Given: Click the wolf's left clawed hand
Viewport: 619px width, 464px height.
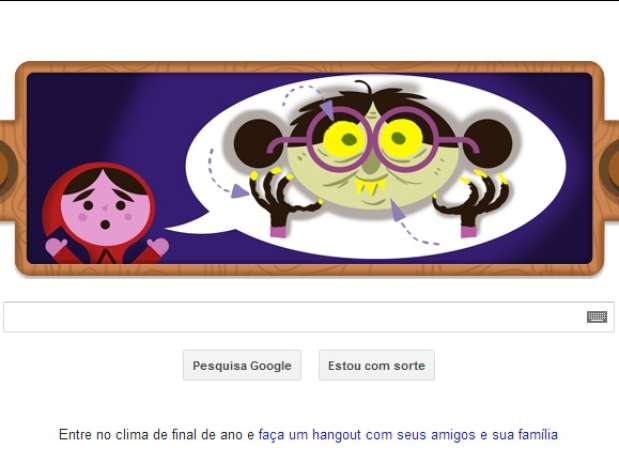Looking at the screenshot, I should (x=282, y=201).
